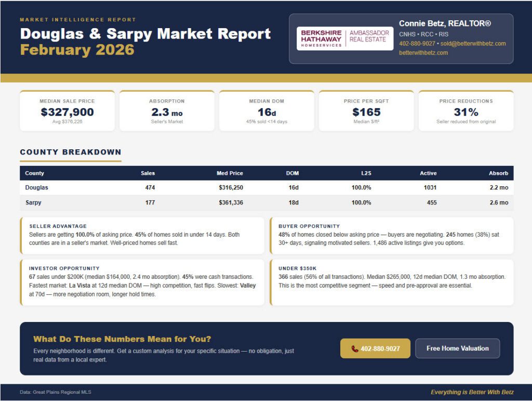Open the Price Per Sqft $165 card

click(367, 111)
